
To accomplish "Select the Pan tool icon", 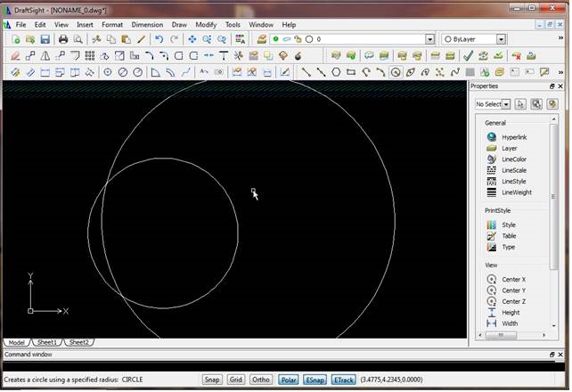I will 192,39.
